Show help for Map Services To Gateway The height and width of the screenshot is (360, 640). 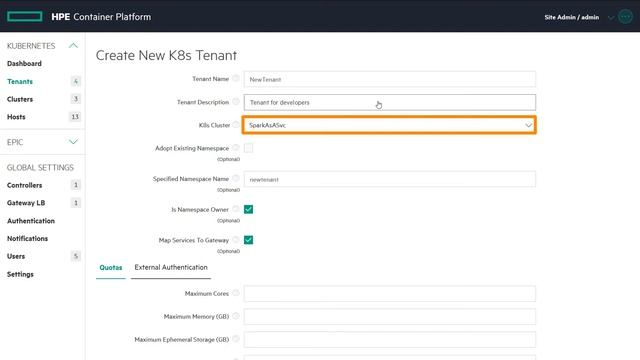click(x=236, y=239)
